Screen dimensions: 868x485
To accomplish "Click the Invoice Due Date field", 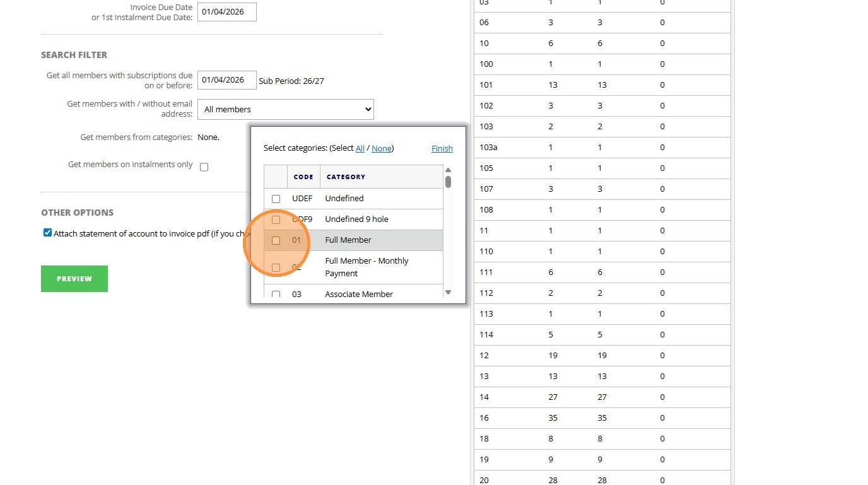I will (x=226, y=12).
